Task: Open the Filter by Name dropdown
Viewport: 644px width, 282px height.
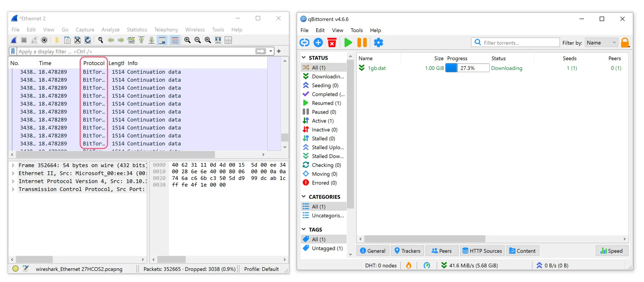Action: [x=601, y=42]
